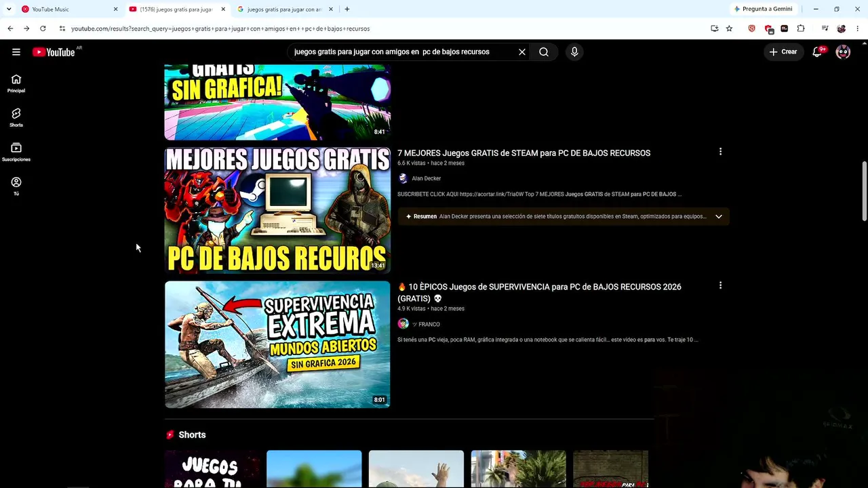
Task: Open the Chrome extensions puzzle icon
Action: coord(801,28)
